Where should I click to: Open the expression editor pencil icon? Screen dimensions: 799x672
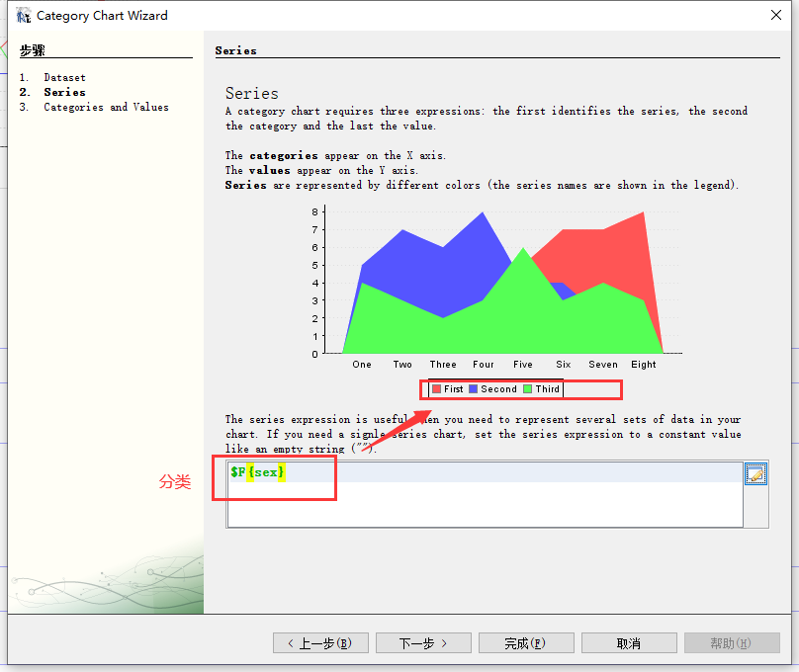coord(755,474)
